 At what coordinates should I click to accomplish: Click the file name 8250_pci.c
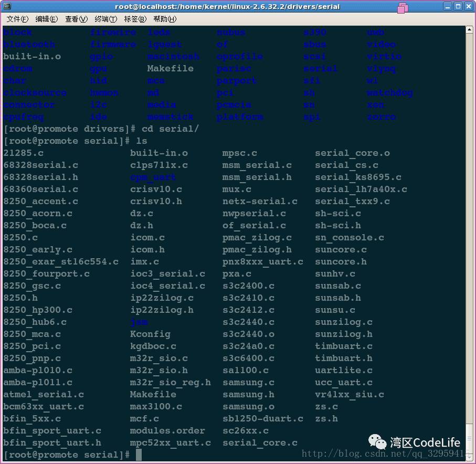pos(32,346)
